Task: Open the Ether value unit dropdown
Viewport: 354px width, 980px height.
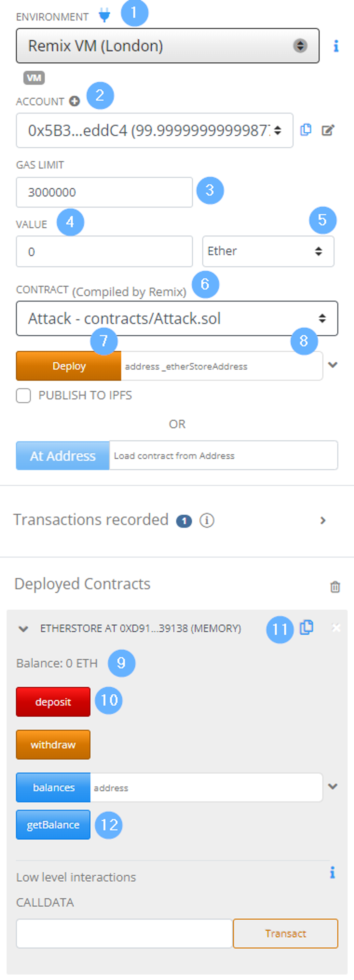Action: 268,251
